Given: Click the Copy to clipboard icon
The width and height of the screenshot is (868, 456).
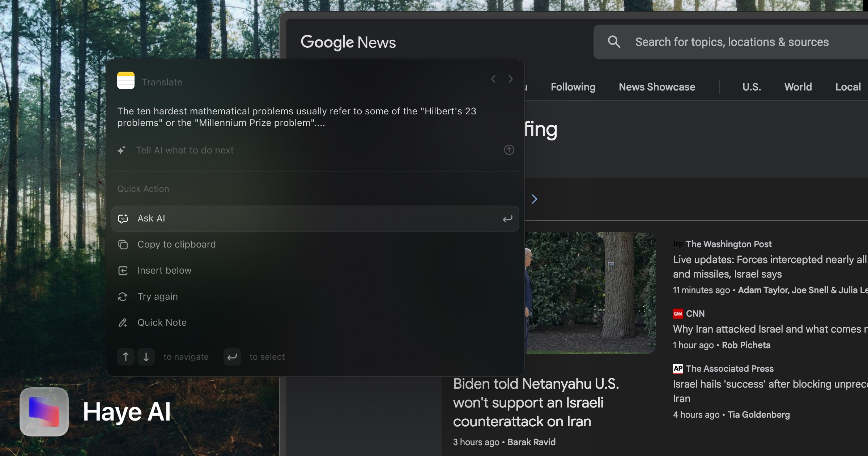Looking at the screenshot, I should point(123,245).
